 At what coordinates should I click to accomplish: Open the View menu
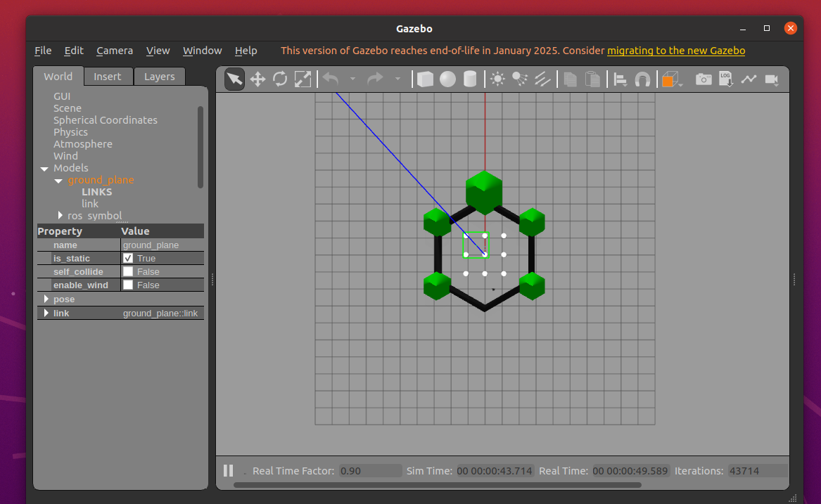158,50
